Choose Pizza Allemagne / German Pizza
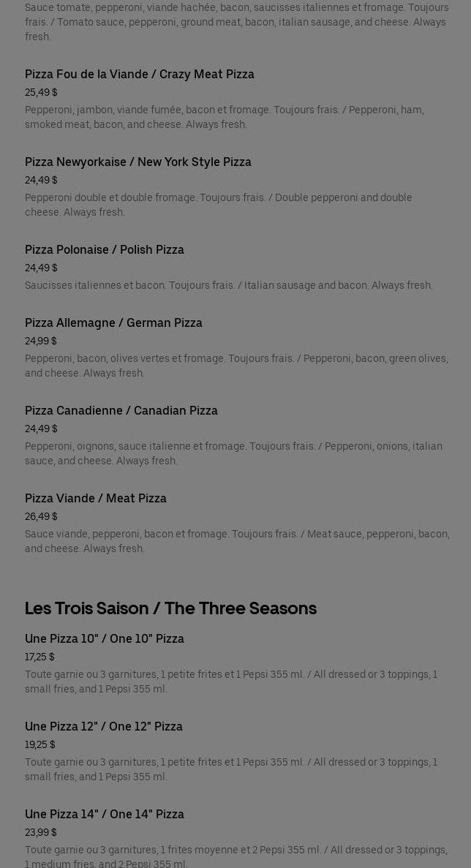 (x=113, y=322)
